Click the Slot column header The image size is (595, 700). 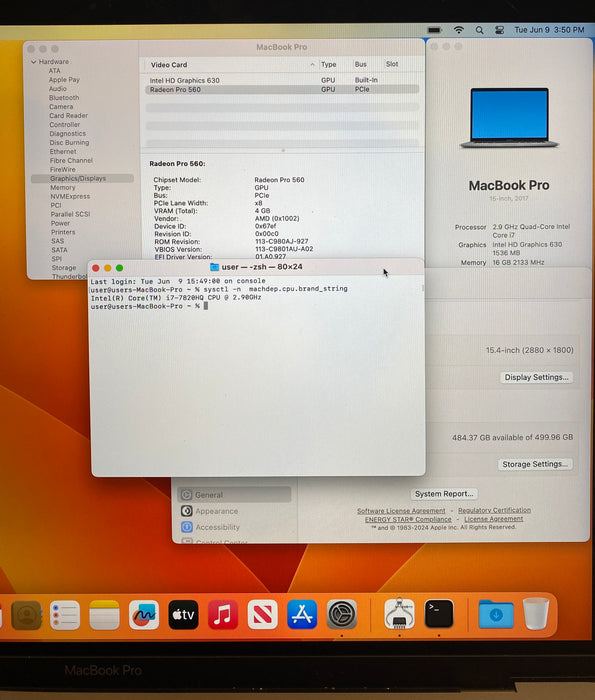point(392,64)
